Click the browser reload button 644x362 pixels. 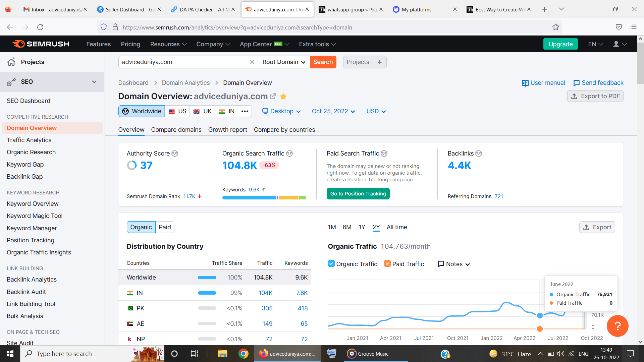pos(40,27)
